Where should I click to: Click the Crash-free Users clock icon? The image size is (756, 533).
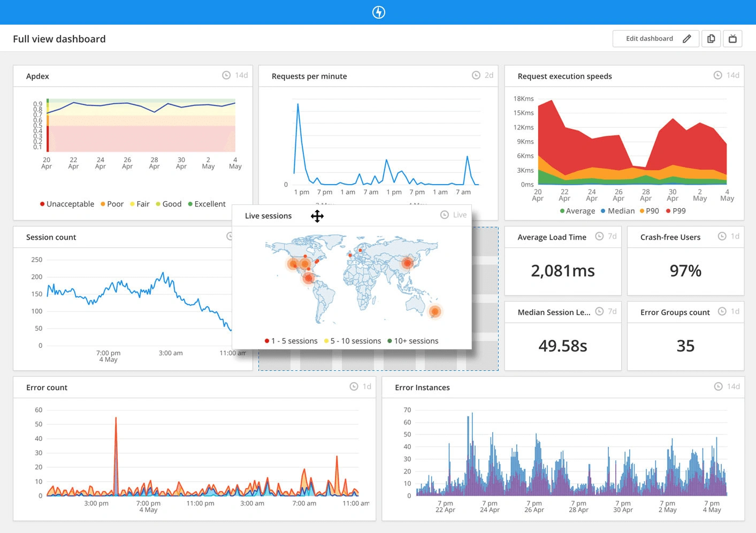point(722,237)
